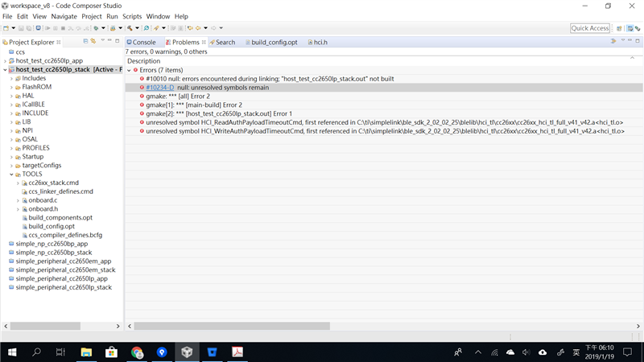Toggle Link with Editor in Project Explorer
Viewport: 644px width, 362px height.
pos(93,41)
